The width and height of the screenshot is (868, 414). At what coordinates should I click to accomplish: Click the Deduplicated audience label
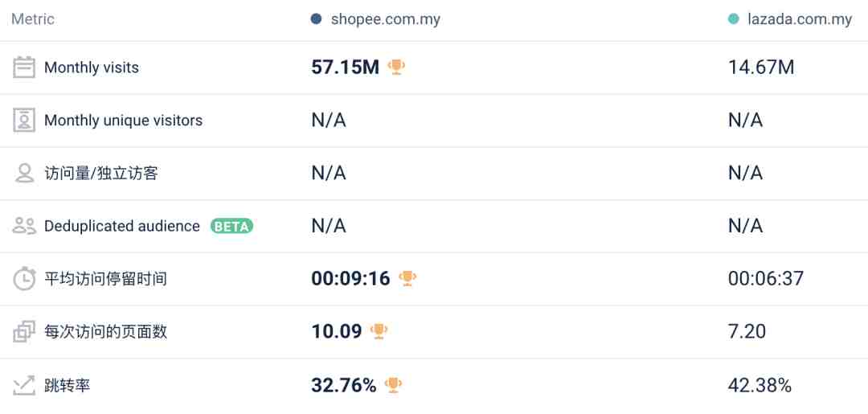(x=122, y=226)
